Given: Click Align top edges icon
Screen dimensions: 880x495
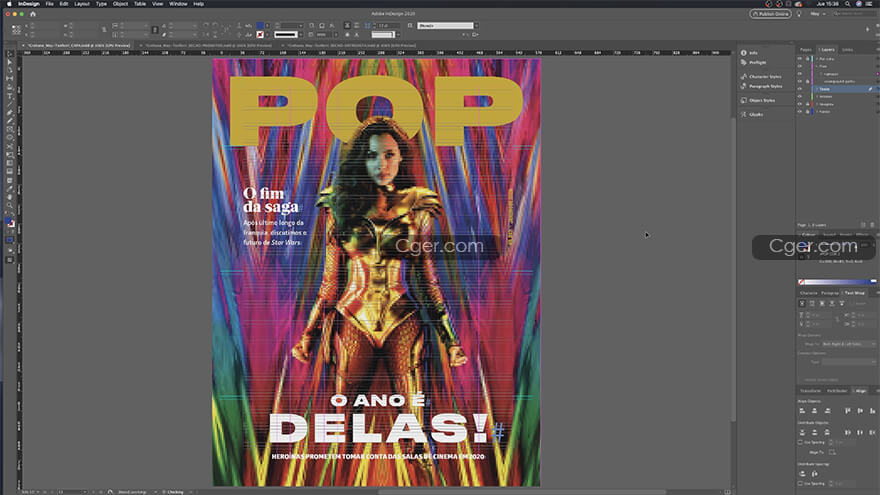Looking at the screenshot, I should point(847,411).
